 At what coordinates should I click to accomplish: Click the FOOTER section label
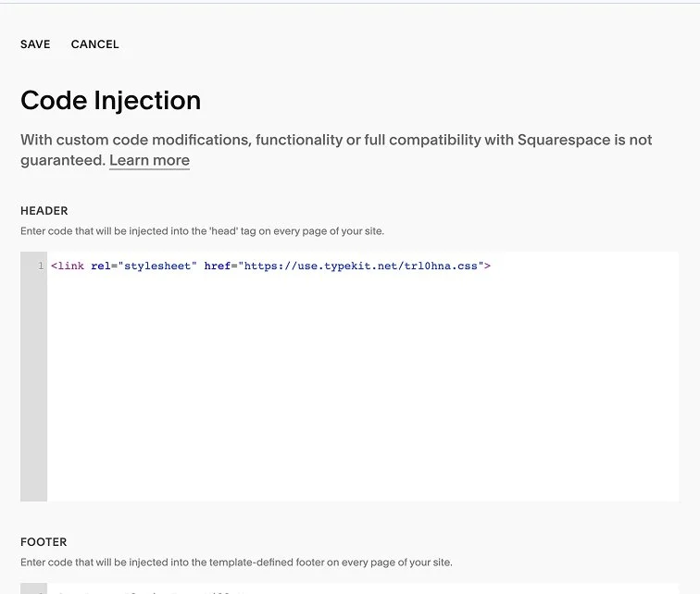pyautogui.click(x=44, y=542)
